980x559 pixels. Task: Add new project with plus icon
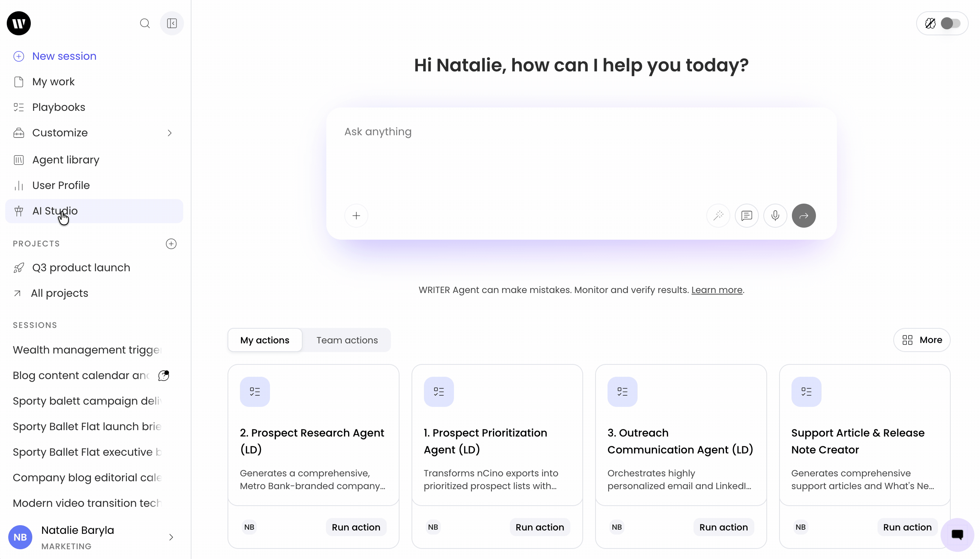click(171, 244)
